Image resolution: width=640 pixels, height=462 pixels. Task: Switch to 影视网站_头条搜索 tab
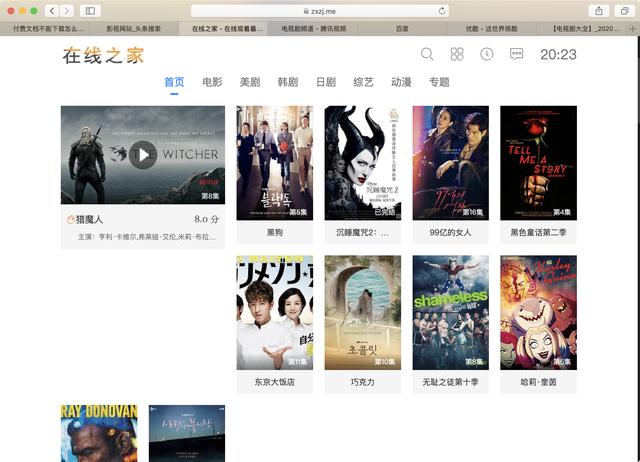pos(133,29)
